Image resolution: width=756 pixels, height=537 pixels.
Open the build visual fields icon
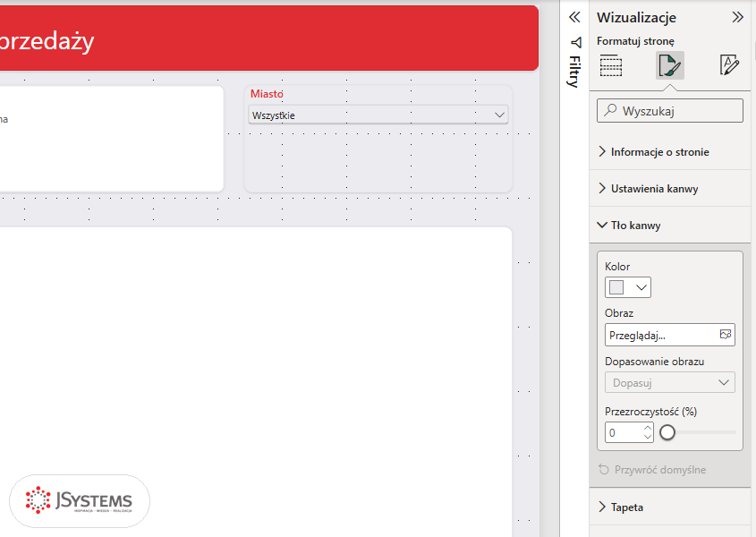pos(611,65)
